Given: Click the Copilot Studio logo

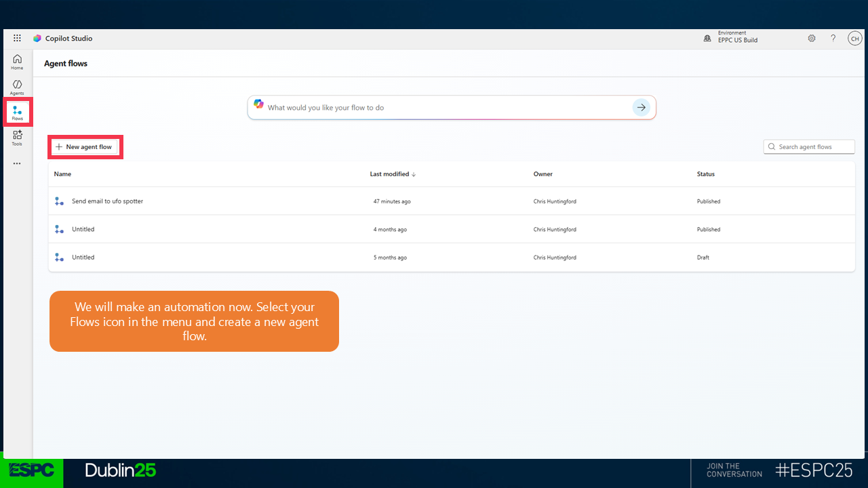Looking at the screenshot, I should point(37,39).
